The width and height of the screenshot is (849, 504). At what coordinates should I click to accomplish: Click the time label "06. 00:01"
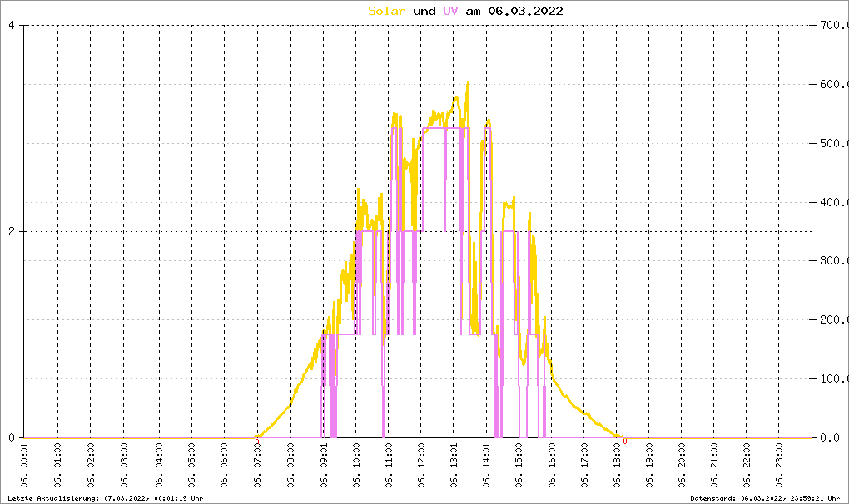point(25,466)
